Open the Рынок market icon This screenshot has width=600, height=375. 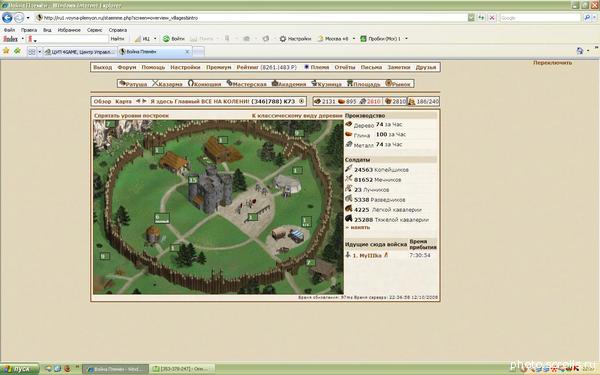pyautogui.click(x=388, y=83)
